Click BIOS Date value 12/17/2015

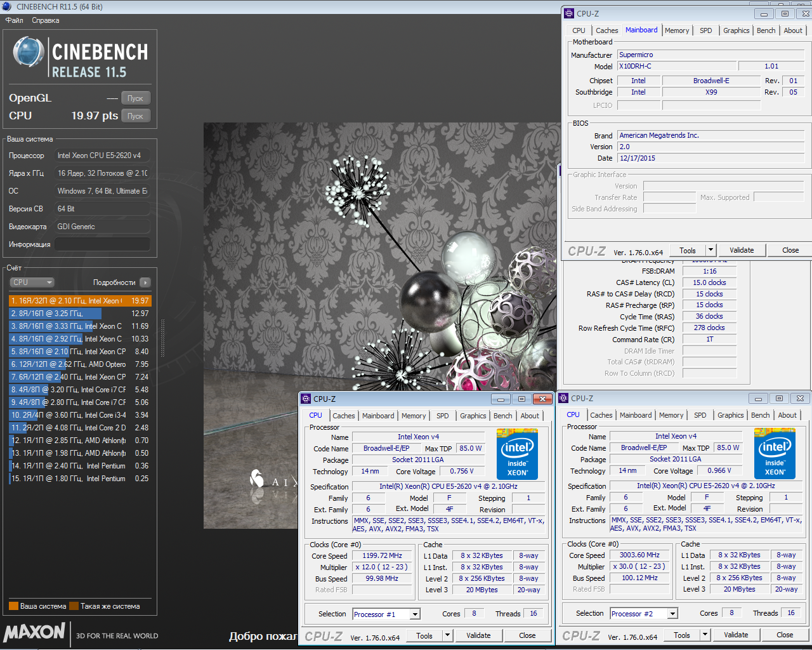click(710, 158)
